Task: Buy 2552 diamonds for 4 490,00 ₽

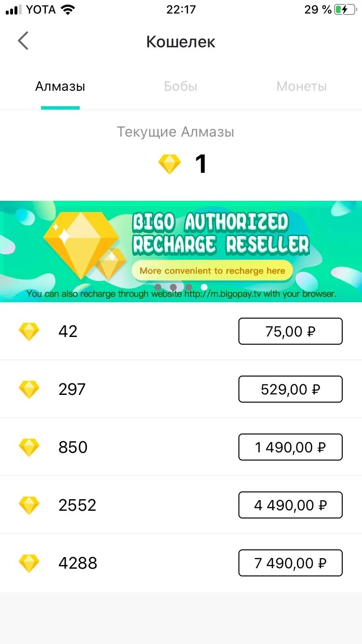Action: (291, 505)
